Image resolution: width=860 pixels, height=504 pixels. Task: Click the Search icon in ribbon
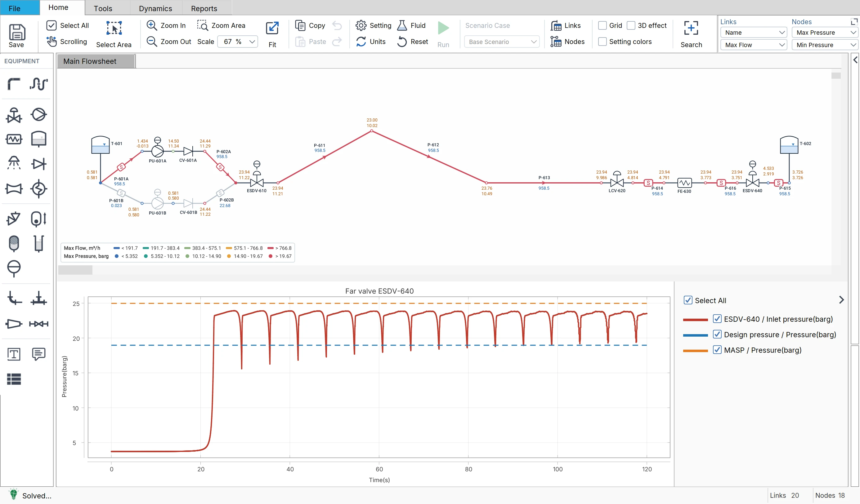pos(691,28)
